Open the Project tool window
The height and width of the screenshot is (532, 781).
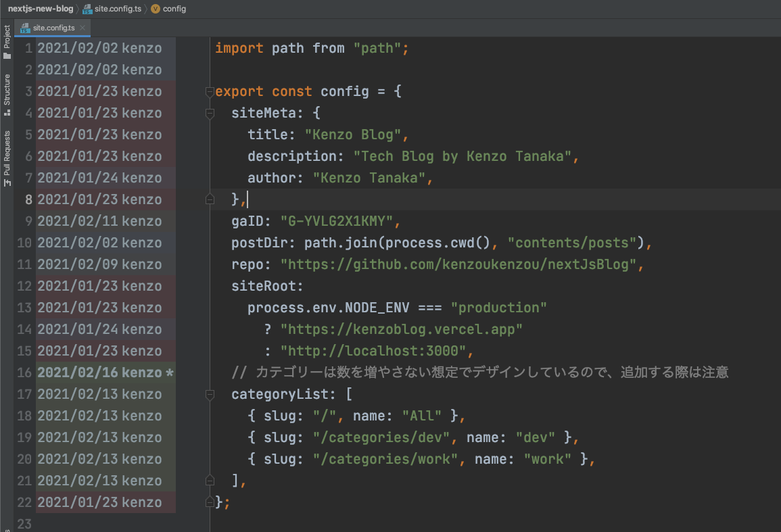(x=7, y=42)
